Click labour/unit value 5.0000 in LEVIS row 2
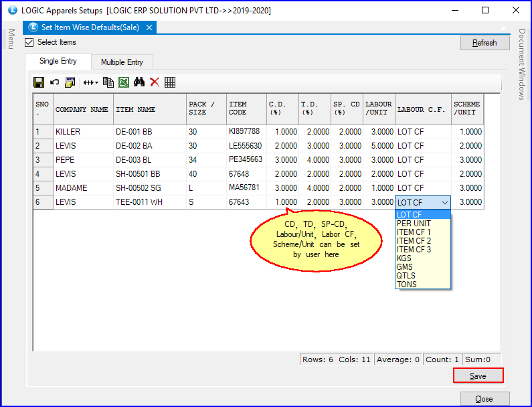 pos(379,146)
